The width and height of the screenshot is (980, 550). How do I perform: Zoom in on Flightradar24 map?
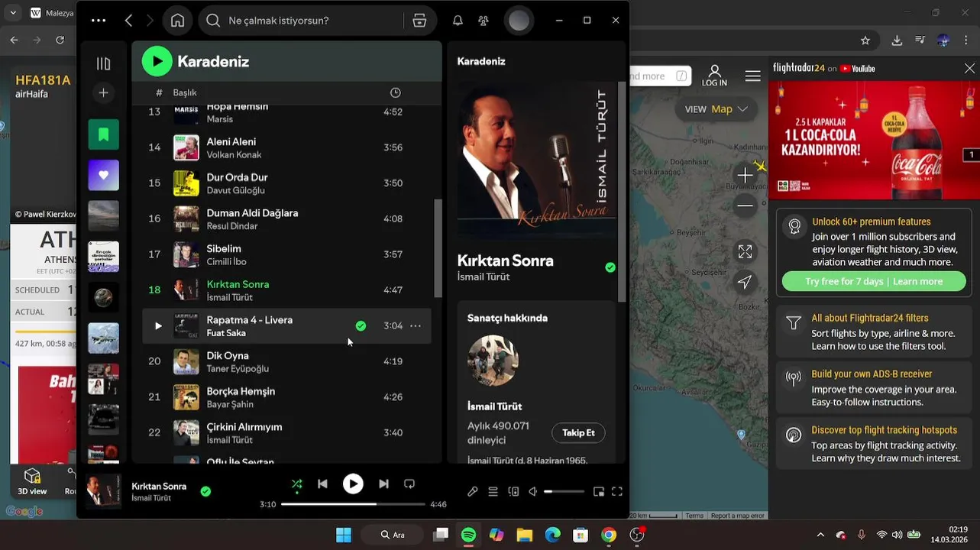point(745,176)
